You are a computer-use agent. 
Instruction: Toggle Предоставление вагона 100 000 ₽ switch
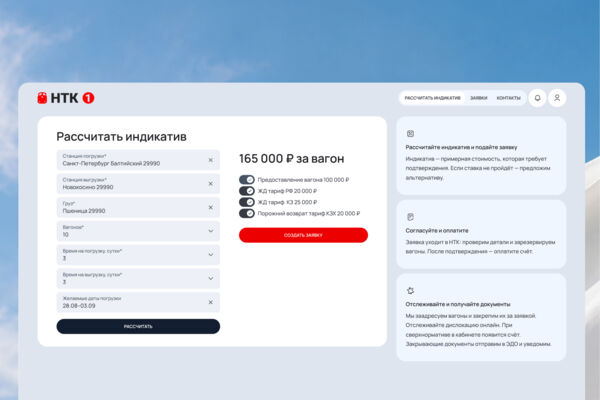coord(247,180)
